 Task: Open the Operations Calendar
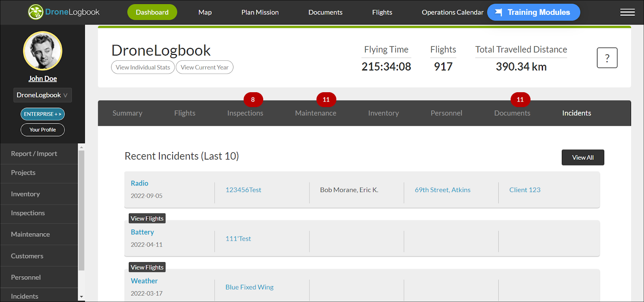[x=452, y=12]
